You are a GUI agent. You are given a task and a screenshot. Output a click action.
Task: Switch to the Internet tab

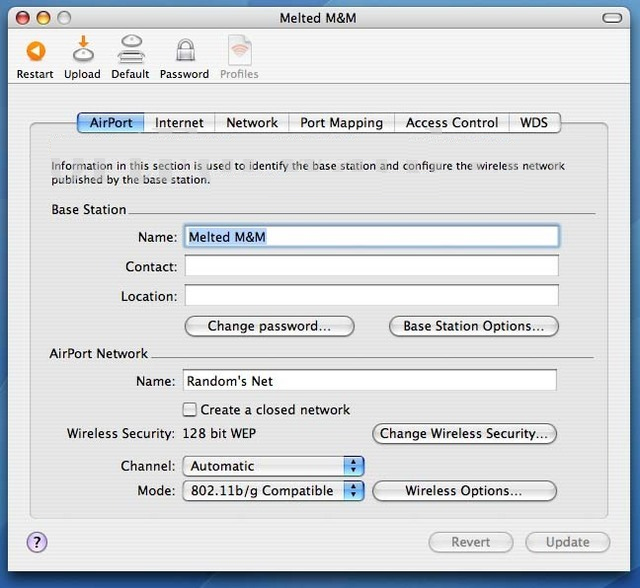pyautogui.click(x=179, y=122)
